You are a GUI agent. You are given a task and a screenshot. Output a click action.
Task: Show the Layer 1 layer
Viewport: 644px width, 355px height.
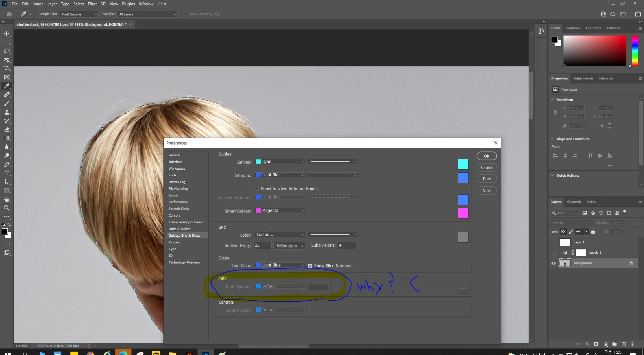pos(553,242)
